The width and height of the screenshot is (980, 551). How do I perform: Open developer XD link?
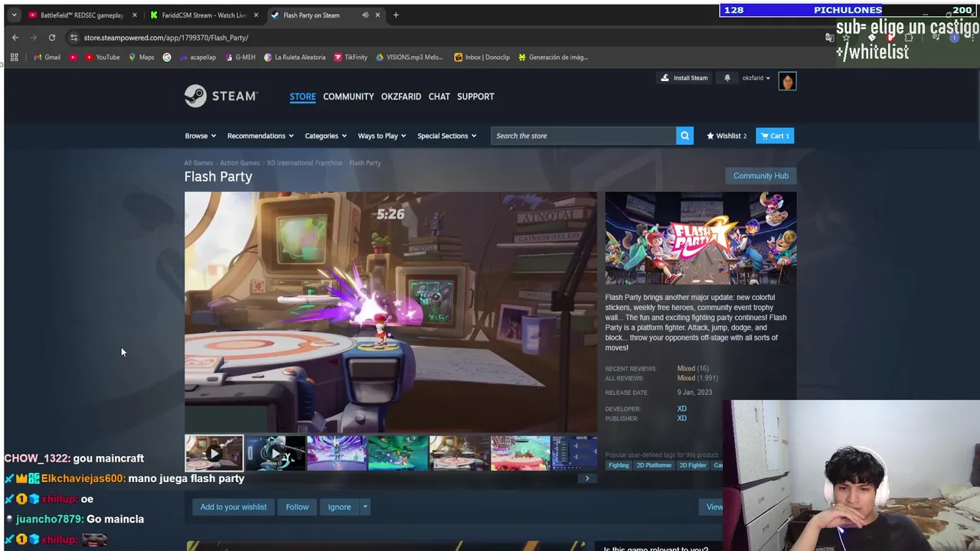681,409
